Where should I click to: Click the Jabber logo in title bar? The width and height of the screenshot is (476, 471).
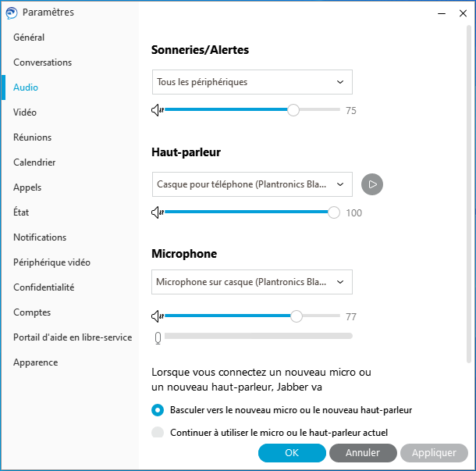click(12, 12)
